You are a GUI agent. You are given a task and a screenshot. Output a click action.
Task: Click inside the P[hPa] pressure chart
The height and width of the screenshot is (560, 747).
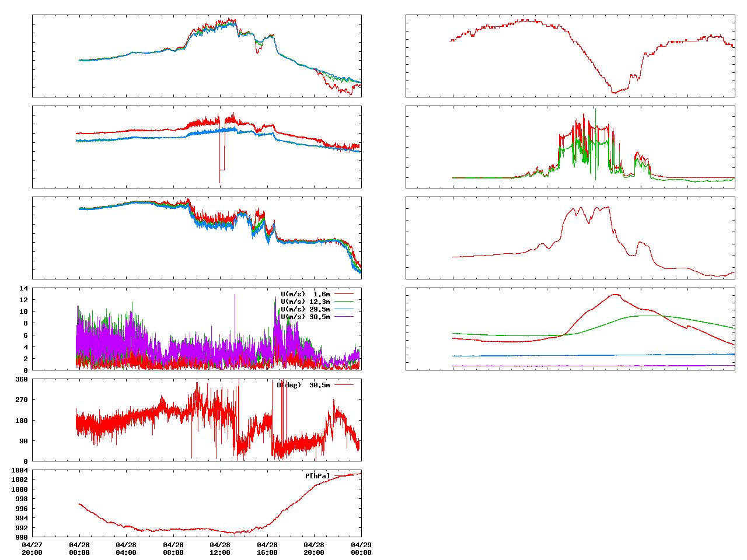(x=197, y=503)
